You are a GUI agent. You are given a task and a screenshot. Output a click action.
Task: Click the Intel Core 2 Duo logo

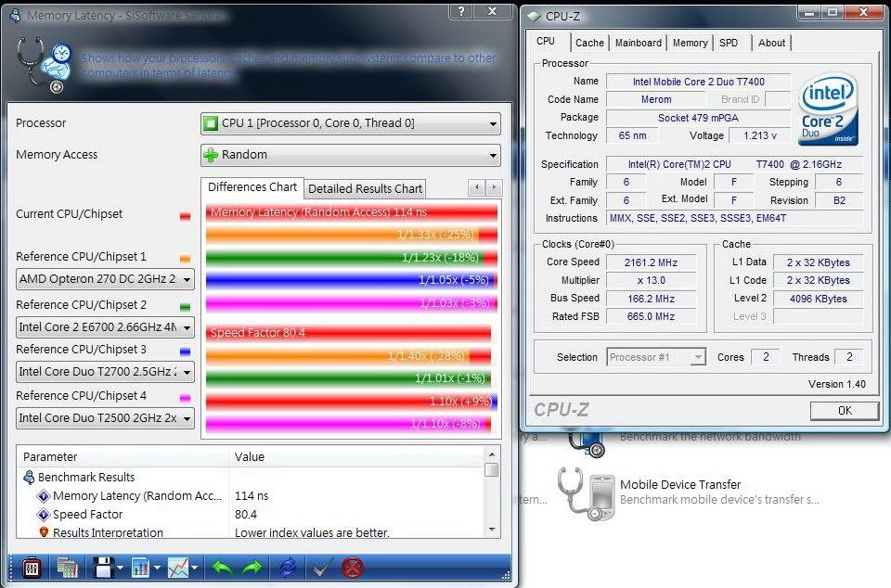(x=827, y=109)
